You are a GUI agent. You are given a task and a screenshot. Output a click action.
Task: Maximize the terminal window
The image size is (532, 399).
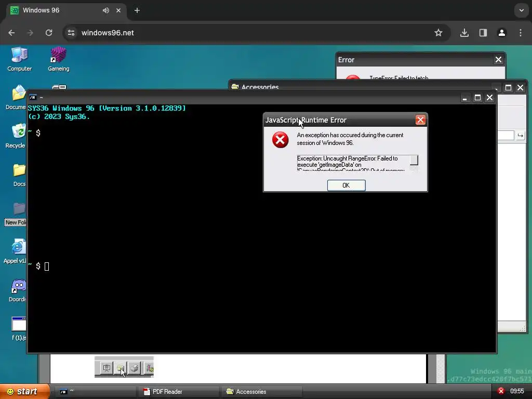(x=477, y=98)
